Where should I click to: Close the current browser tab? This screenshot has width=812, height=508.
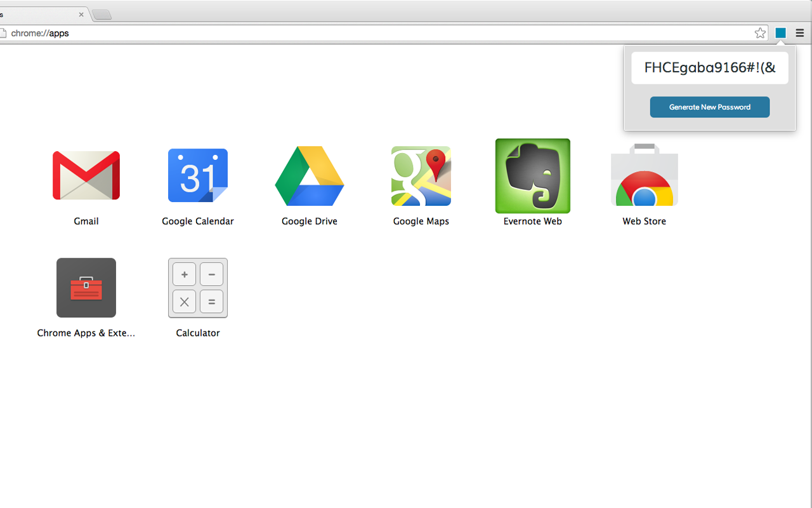coord(81,14)
